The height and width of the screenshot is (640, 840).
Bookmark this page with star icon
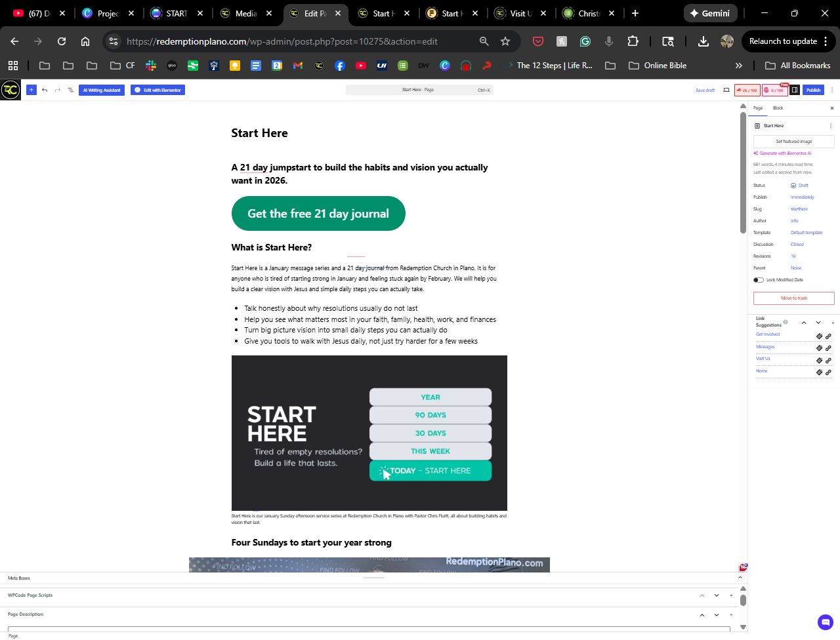pos(505,41)
